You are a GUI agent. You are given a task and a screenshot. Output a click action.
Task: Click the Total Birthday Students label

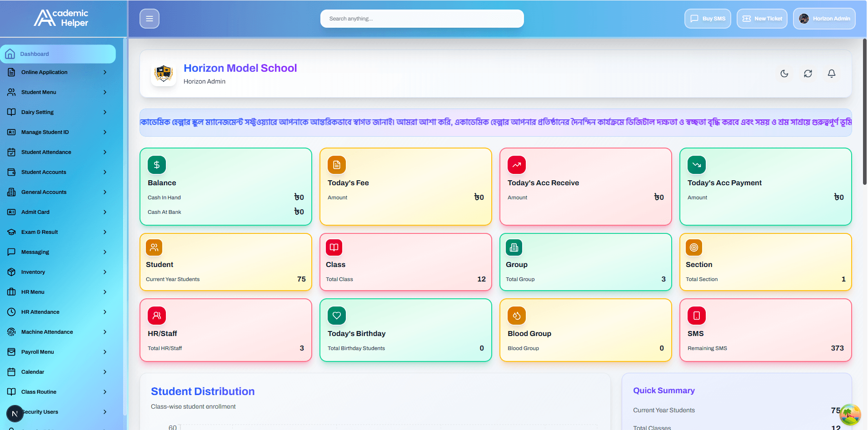[x=356, y=348]
